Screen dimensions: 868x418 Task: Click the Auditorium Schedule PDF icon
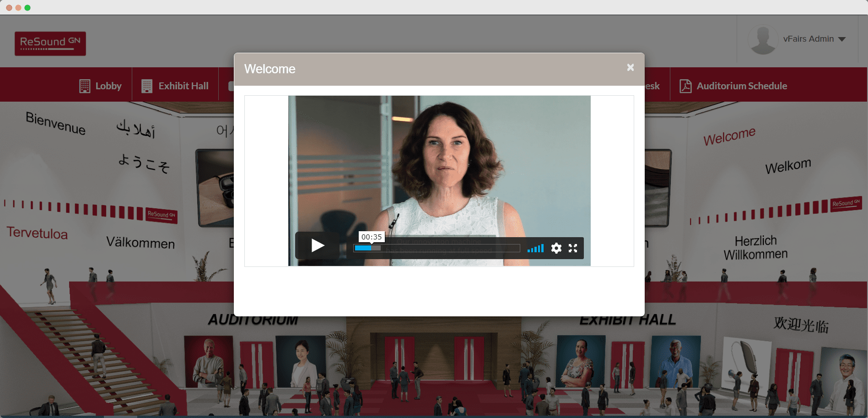coord(685,86)
